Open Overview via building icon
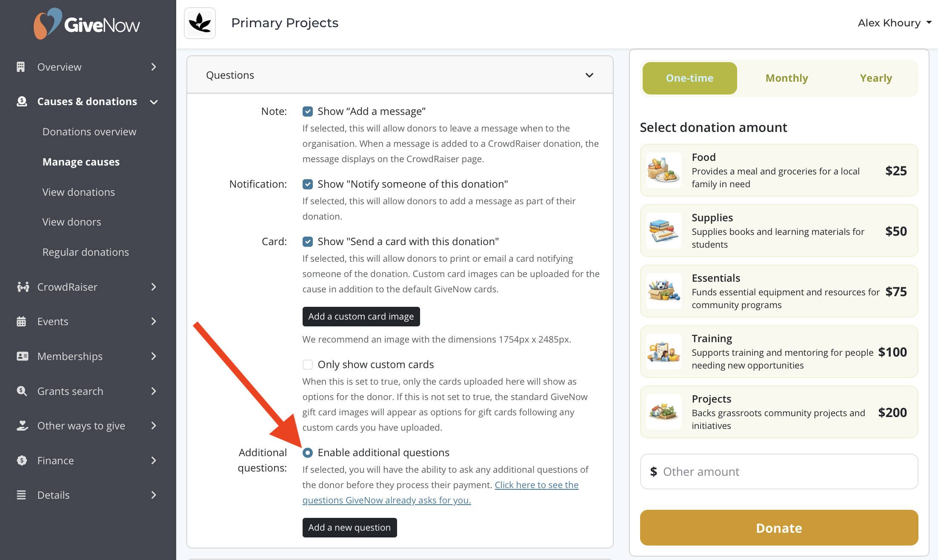 (21, 67)
